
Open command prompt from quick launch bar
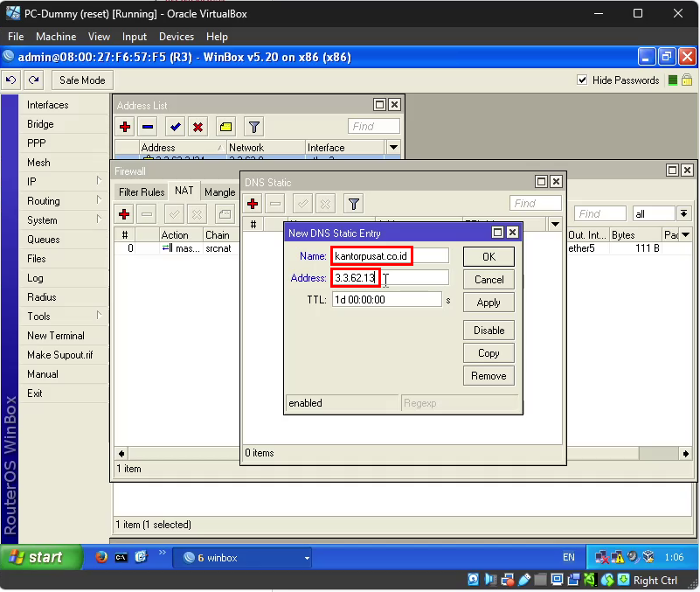pos(121,557)
